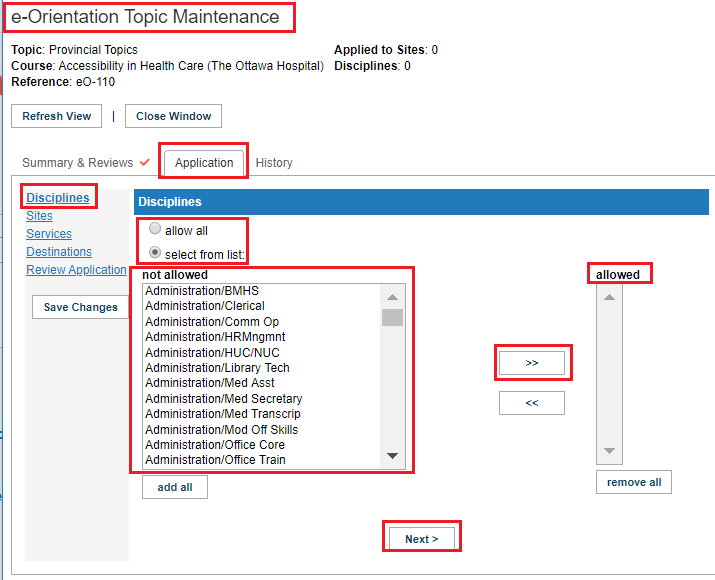Click the Close Window button
The image size is (715, 580).
pyautogui.click(x=173, y=116)
